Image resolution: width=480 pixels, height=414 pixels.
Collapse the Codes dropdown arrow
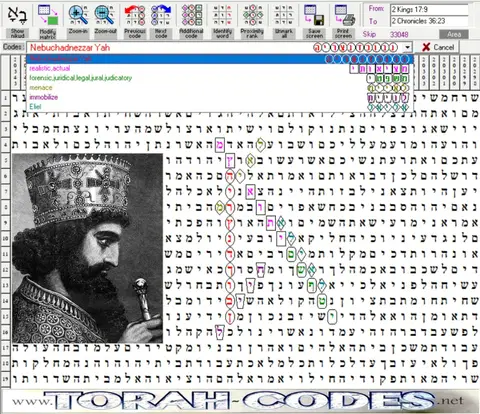pos(407,47)
